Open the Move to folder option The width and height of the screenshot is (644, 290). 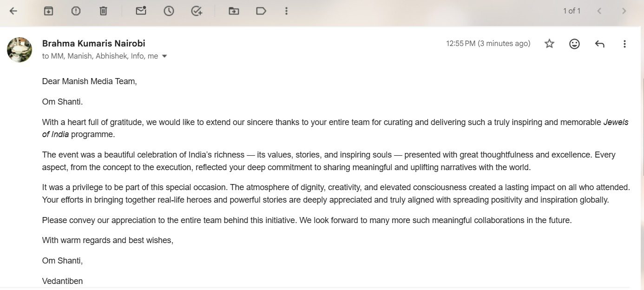(x=234, y=11)
